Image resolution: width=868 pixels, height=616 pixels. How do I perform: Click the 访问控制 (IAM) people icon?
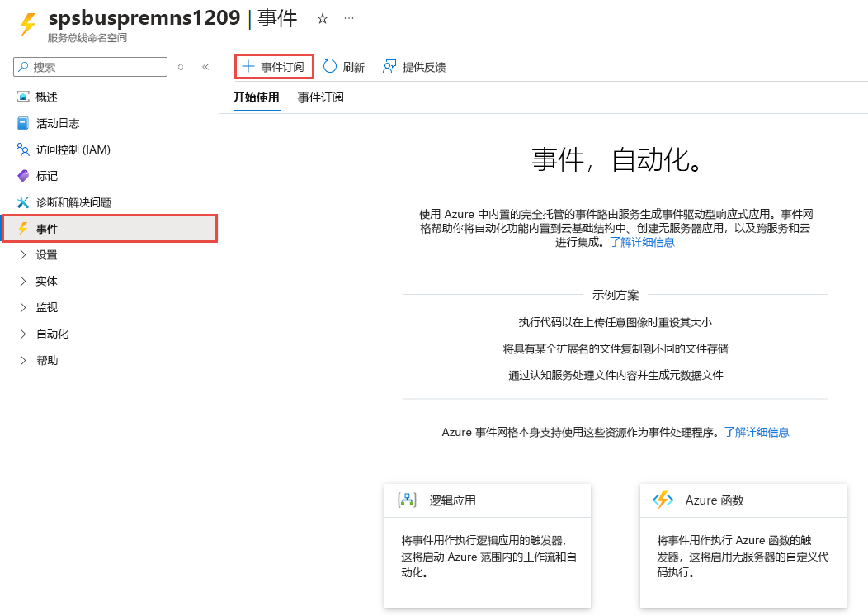coord(23,149)
